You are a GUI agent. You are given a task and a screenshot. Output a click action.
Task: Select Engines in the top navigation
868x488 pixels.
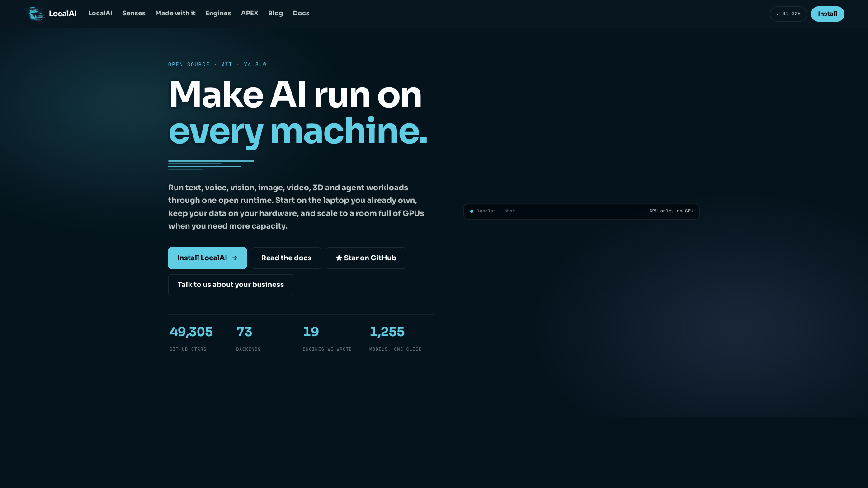pos(218,14)
